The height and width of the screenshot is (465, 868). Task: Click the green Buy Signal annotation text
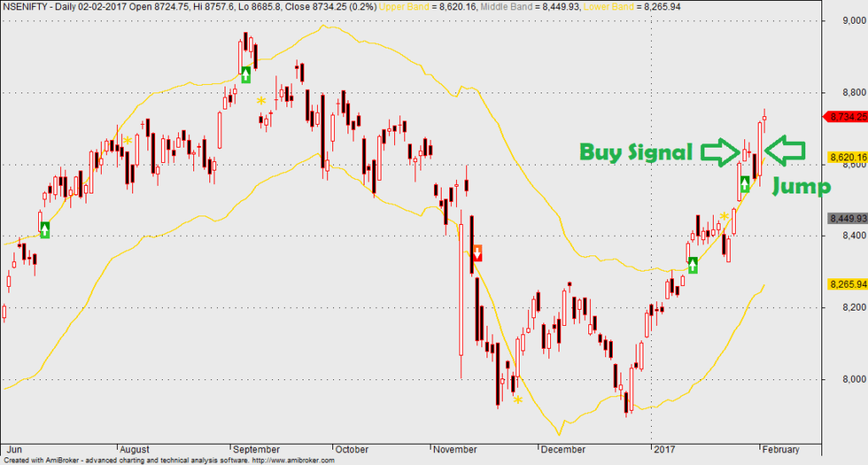point(636,152)
